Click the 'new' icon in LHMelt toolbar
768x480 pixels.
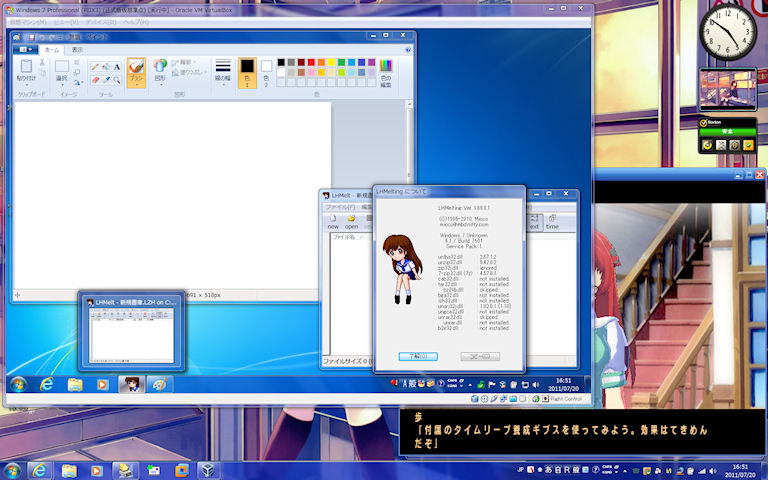[x=333, y=222]
